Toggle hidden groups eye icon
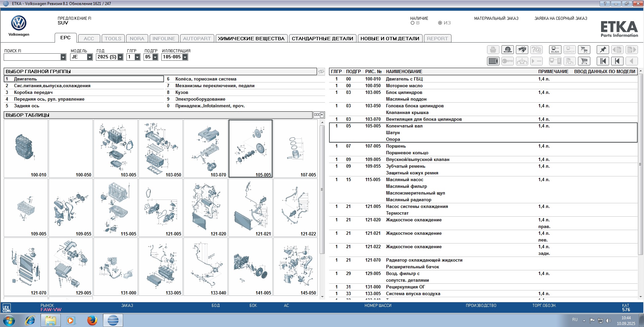The image size is (644, 327). pos(321,71)
